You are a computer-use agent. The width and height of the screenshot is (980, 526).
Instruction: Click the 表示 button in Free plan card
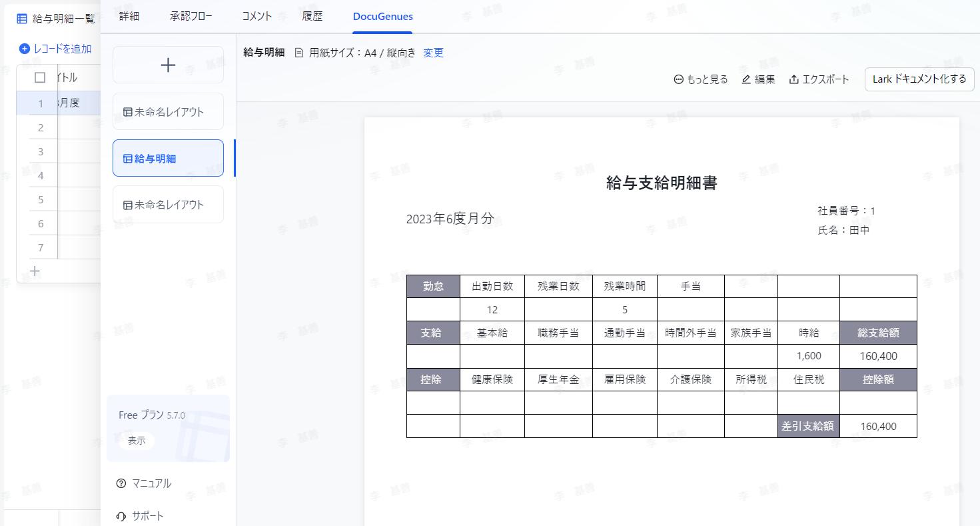(137, 441)
